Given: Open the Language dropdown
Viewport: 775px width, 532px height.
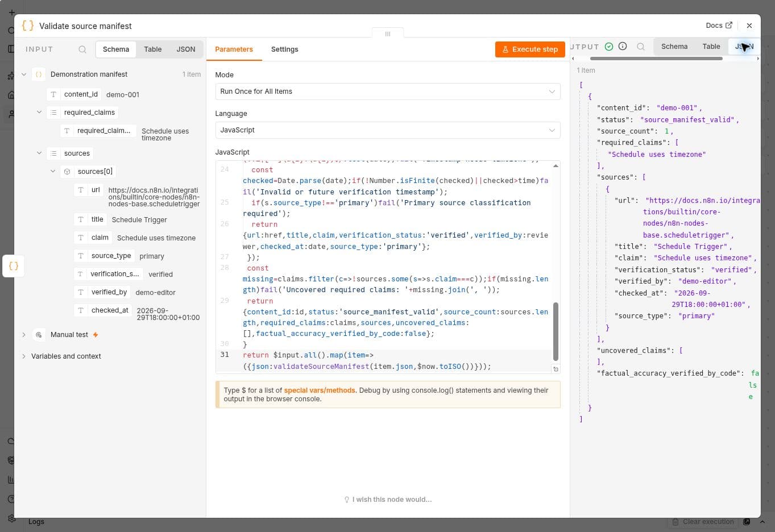Looking at the screenshot, I should [x=388, y=130].
